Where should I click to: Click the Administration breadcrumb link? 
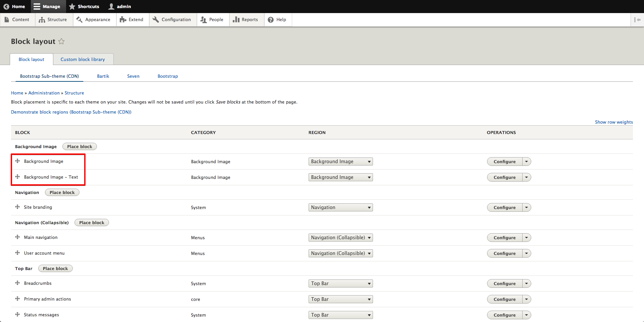[44, 93]
